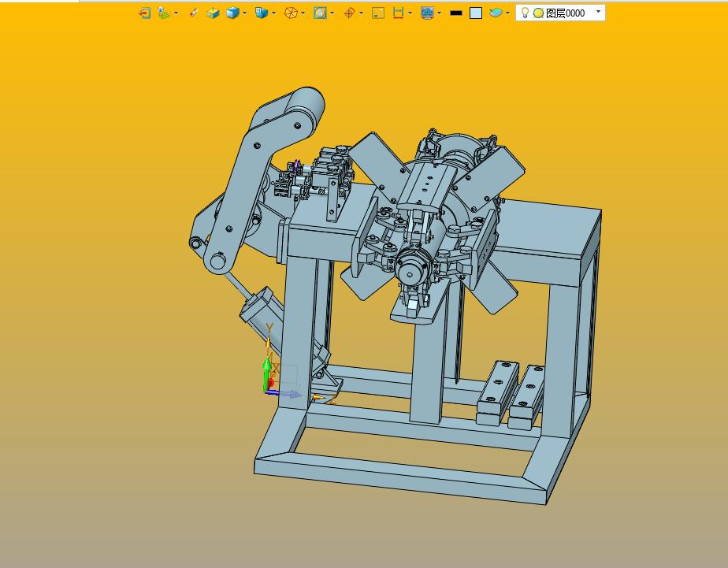The height and width of the screenshot is (568, 728).
Task: Click the monitor display settings icon
Action: (427, 13)
